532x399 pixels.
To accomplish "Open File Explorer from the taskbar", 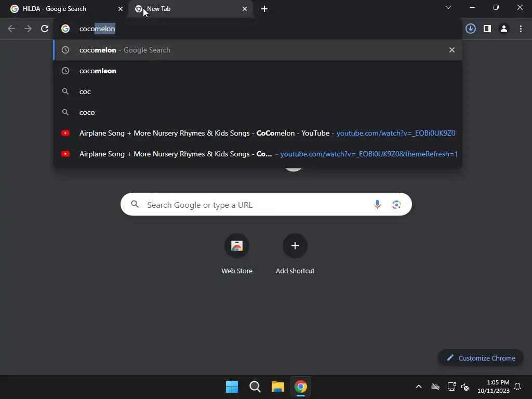I will point(277,387).
